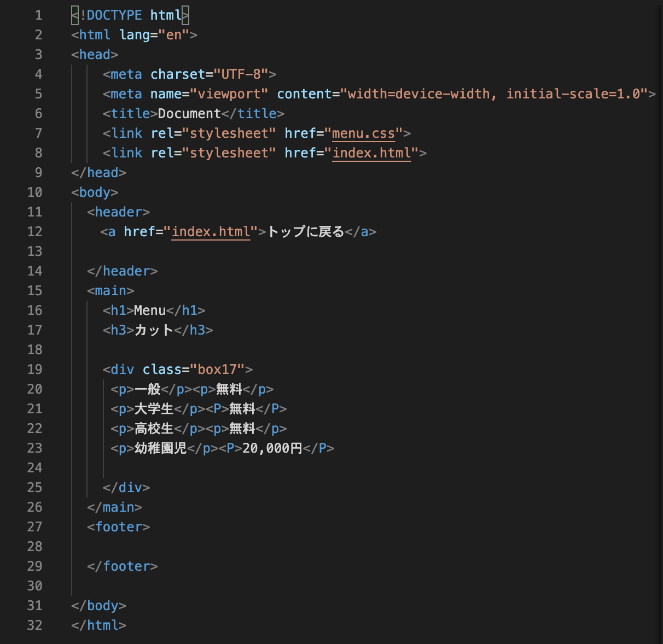Click the content attribute name on line 5
This screenshot has height=644, width=663.
click(x=304, y=94)
